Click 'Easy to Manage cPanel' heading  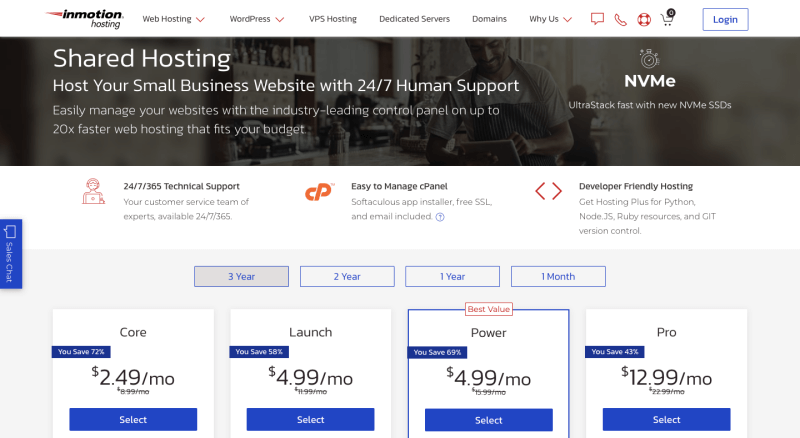point(399,186)
